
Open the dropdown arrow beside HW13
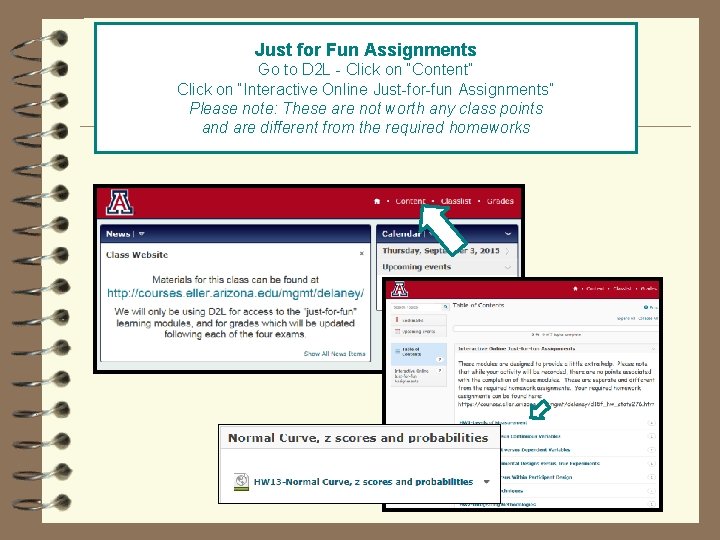coord(486,482)
